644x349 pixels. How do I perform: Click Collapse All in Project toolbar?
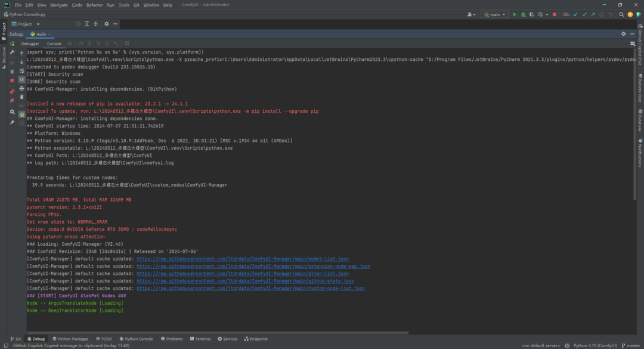click(x=95, y=24)
